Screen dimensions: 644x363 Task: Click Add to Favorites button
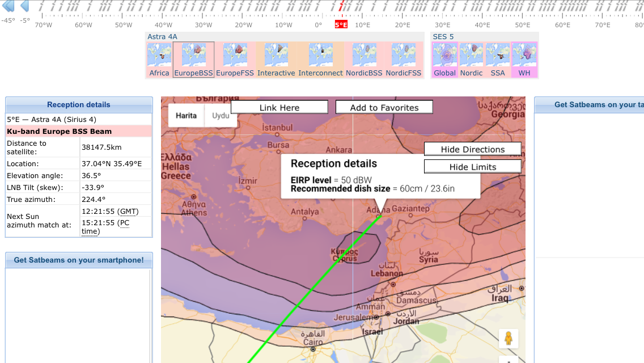pos(384,107)
